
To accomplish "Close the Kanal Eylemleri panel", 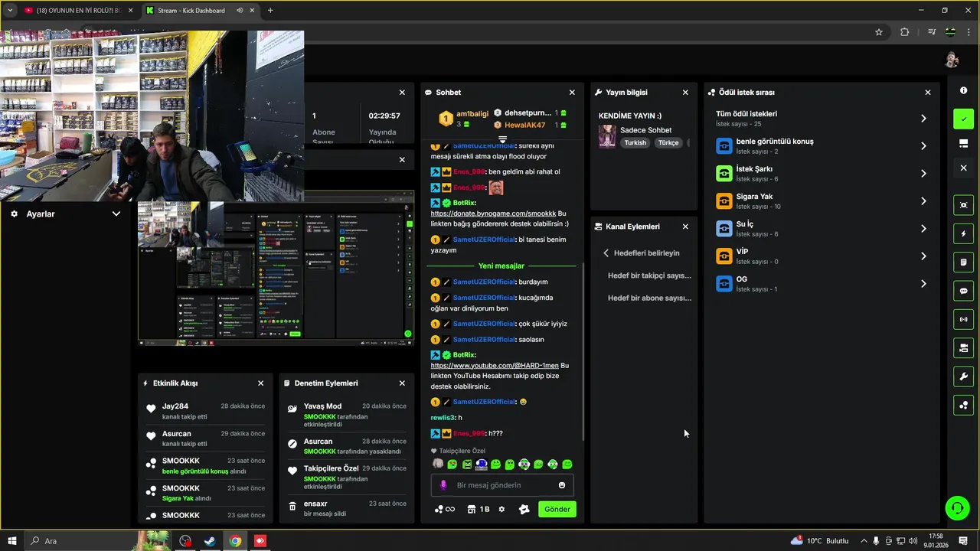I will [x=685, y=227].
